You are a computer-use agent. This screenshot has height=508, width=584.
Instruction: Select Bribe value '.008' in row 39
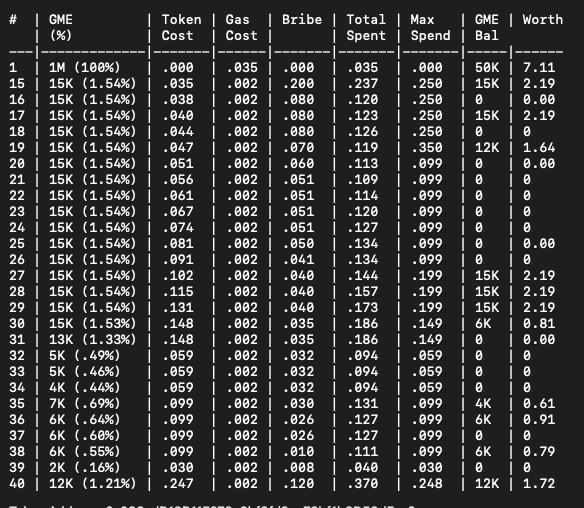pyautogui.click(x=298, y=468)
